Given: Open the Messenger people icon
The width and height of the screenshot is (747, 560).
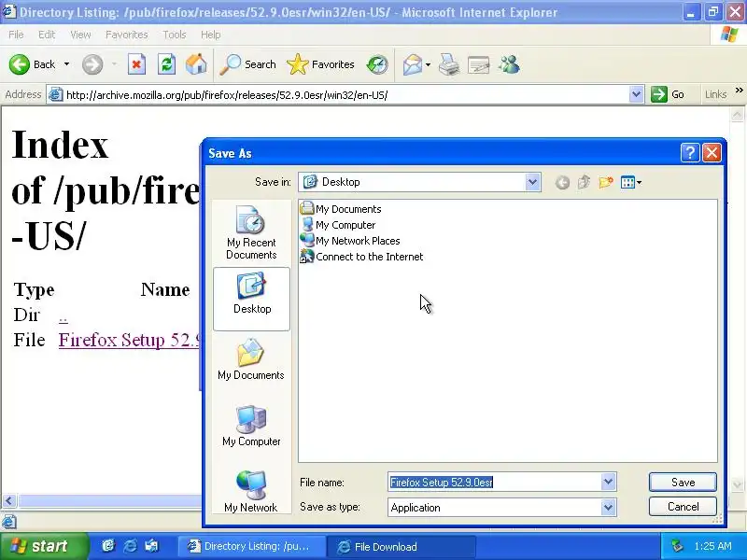Looking at the screenshot, I should point(509,64).
